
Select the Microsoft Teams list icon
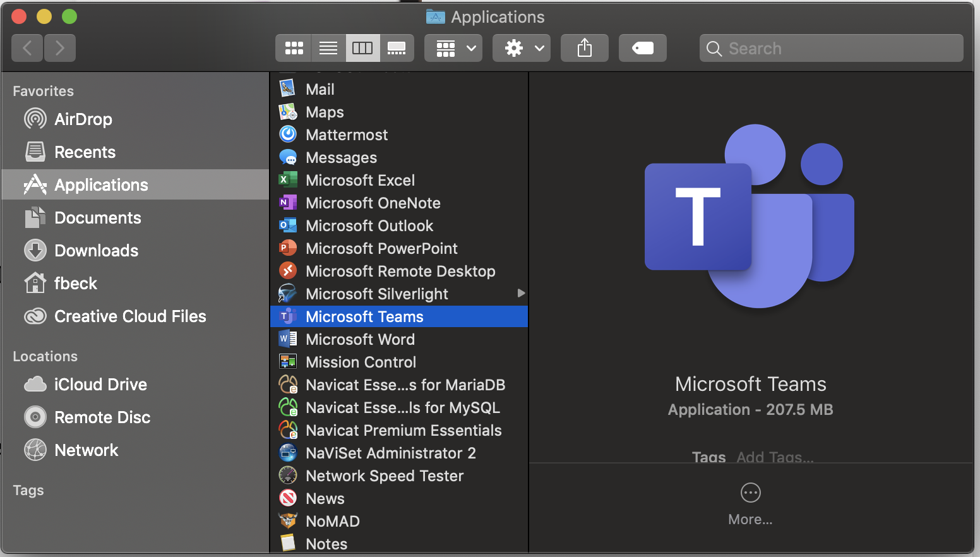pos(288,316)
